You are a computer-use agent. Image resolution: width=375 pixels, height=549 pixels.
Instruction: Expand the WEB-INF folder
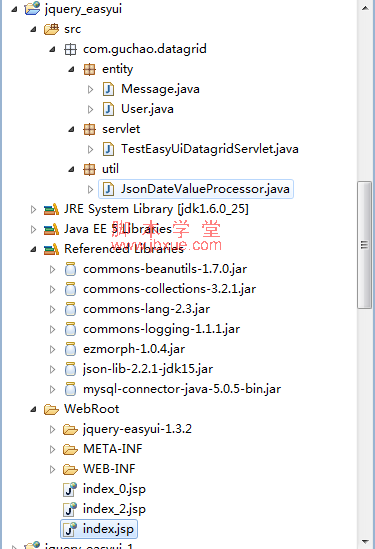tap(52, 469)
